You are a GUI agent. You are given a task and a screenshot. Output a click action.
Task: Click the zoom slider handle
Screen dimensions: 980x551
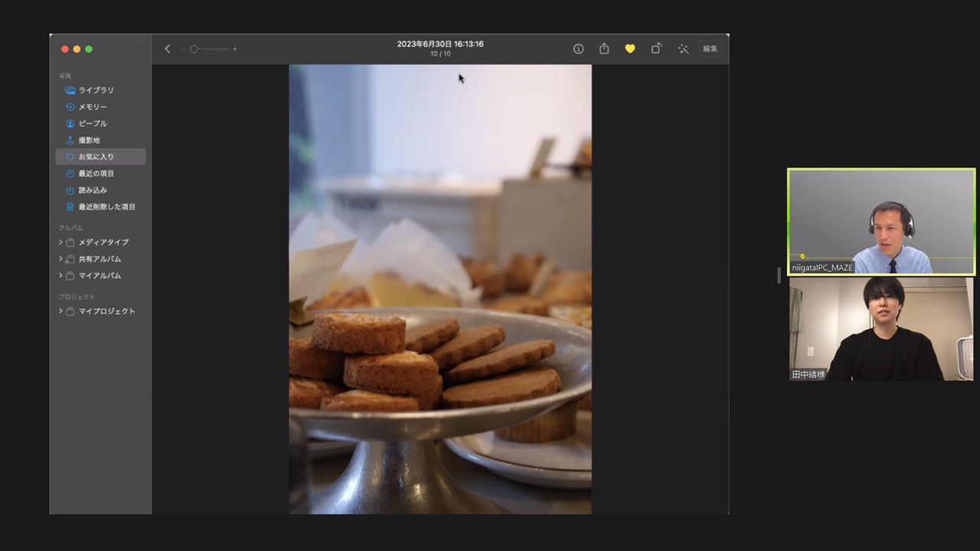(x=194, y=49)
